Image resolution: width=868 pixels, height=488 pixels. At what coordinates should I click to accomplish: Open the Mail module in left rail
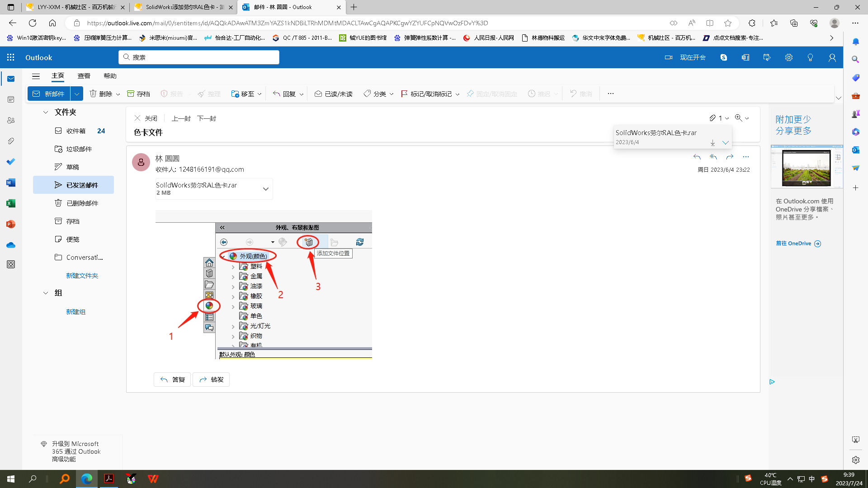pos(11,79)
